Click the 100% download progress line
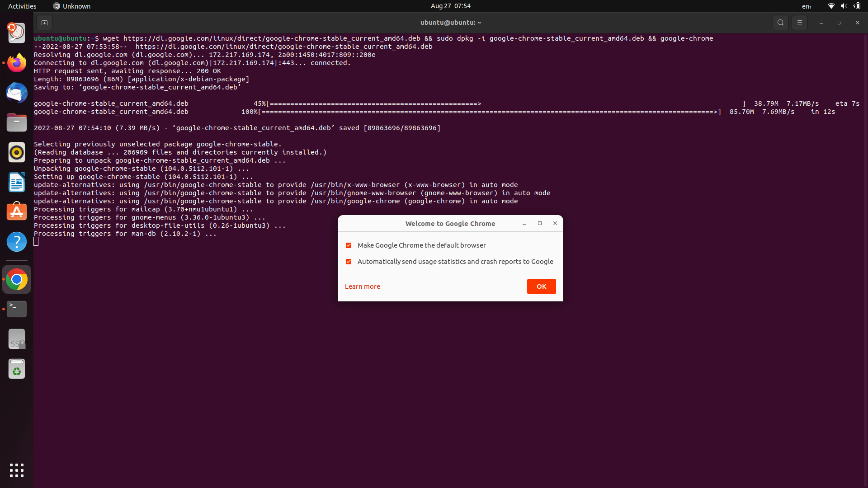The image size is (868, 488). [x=434, y=112]
